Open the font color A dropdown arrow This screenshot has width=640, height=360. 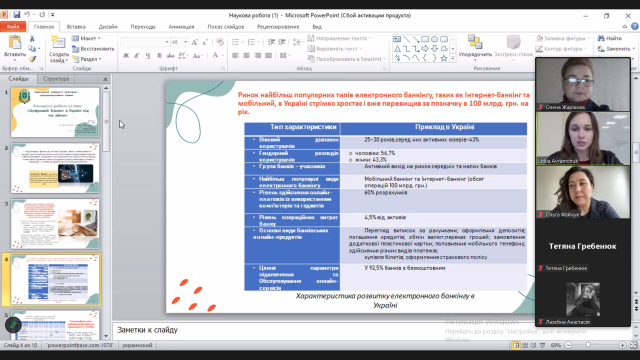coord(223,56)
